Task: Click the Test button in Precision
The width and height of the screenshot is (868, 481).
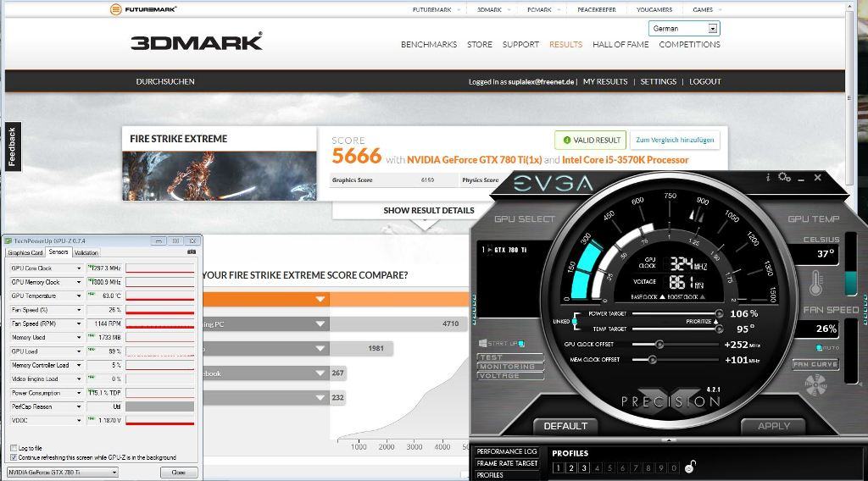Action: click(509, 357)
